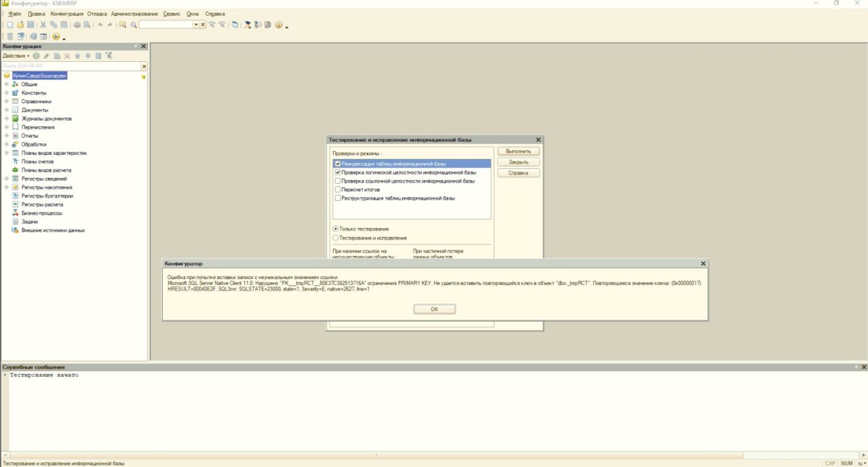868x467 pixels.
Task: Open the Администрирование menu
Action: pyautogui.click(x=134, y=14)
